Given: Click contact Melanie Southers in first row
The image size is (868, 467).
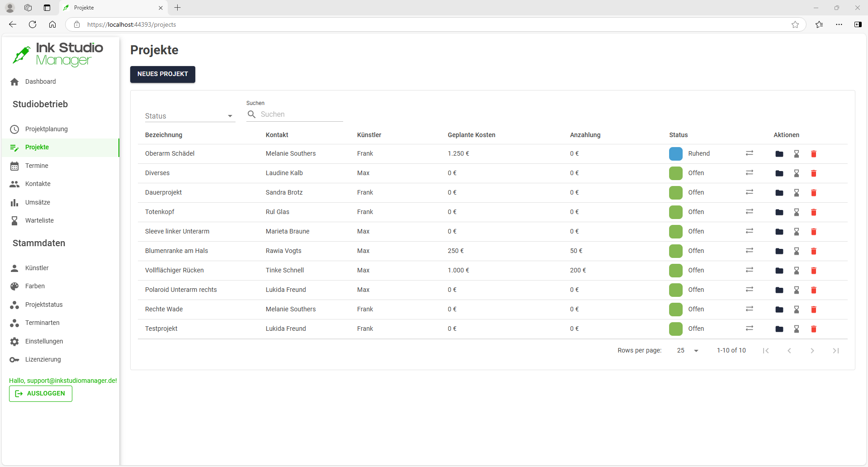Looking at the screenshot, I should [291, 153].
